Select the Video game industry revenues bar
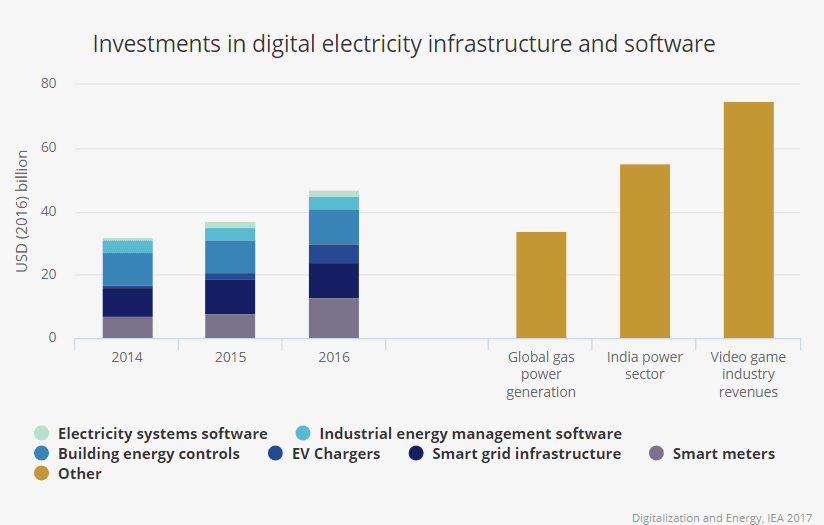 point(748,220)
